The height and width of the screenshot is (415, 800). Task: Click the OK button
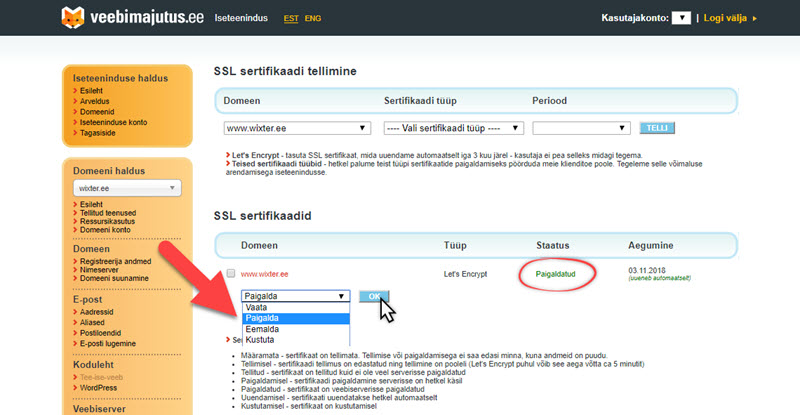[x=374, y=296]
